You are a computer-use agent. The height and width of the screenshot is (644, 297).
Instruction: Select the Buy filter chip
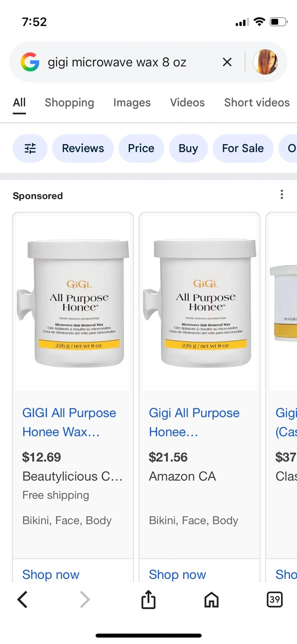(x=188, y=148)
